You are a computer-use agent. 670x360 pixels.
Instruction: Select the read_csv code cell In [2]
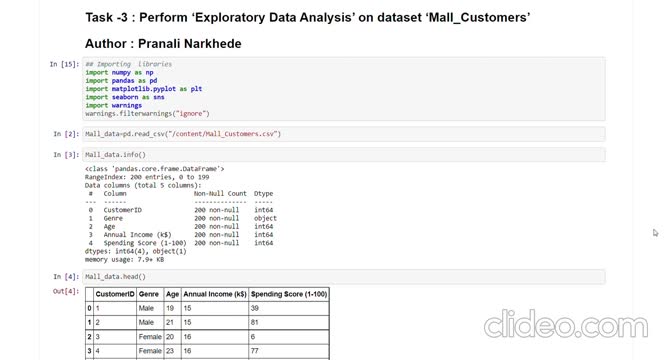(x=344, y=134)
